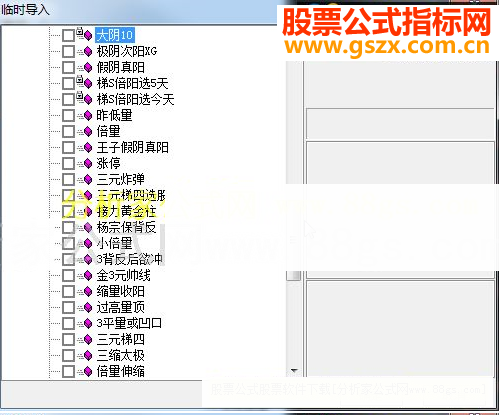The width and height of the screenshot is (504, 415).
Task: Click the scrollbar down arrow of the formula list
Action: click(x=294, y=371)
